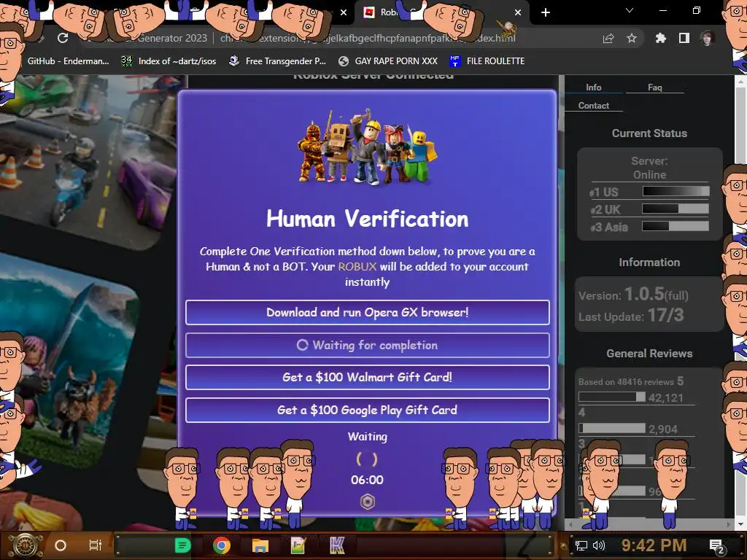Click the volume speaker icon in tray
This screenshot has width=747, height=560.
(598, 545)
